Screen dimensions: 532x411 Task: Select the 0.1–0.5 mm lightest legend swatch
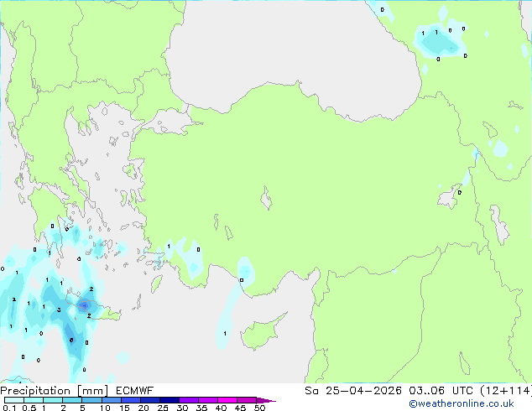coord(14,400)
